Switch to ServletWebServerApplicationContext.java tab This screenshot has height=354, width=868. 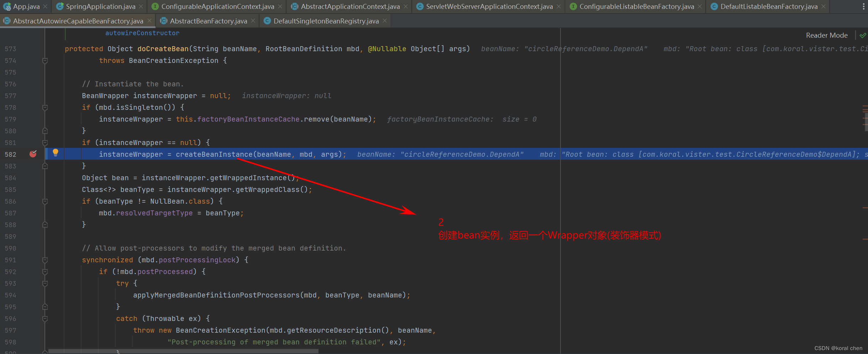point(489,6)
